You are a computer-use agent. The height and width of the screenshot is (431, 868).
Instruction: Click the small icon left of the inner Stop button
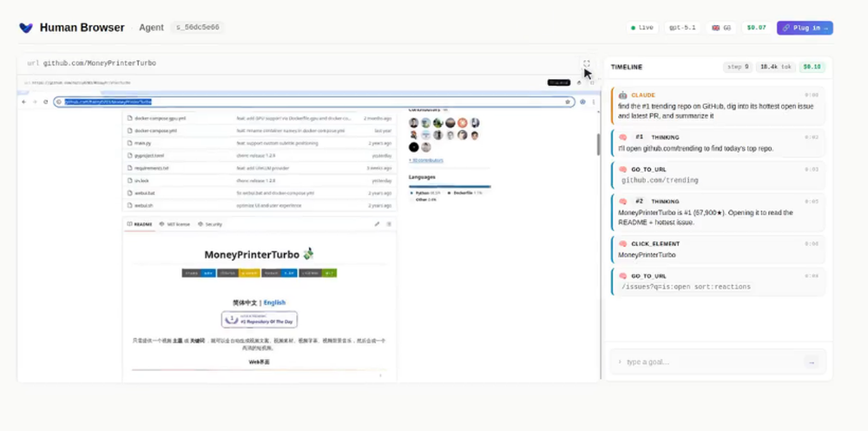(579, 83)
